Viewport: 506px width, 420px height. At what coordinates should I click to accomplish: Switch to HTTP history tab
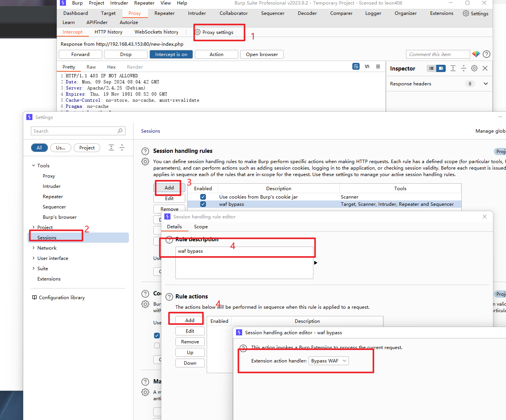(x=109, y=32)
